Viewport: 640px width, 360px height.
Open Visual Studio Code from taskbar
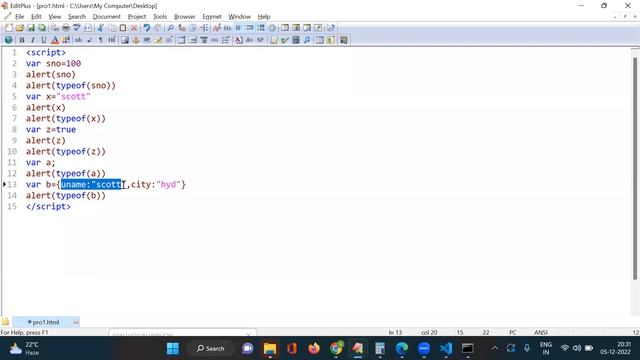point(446,349)
